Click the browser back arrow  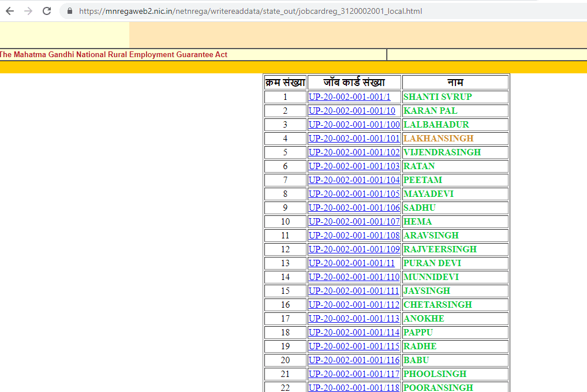click(x=10, y=11)
